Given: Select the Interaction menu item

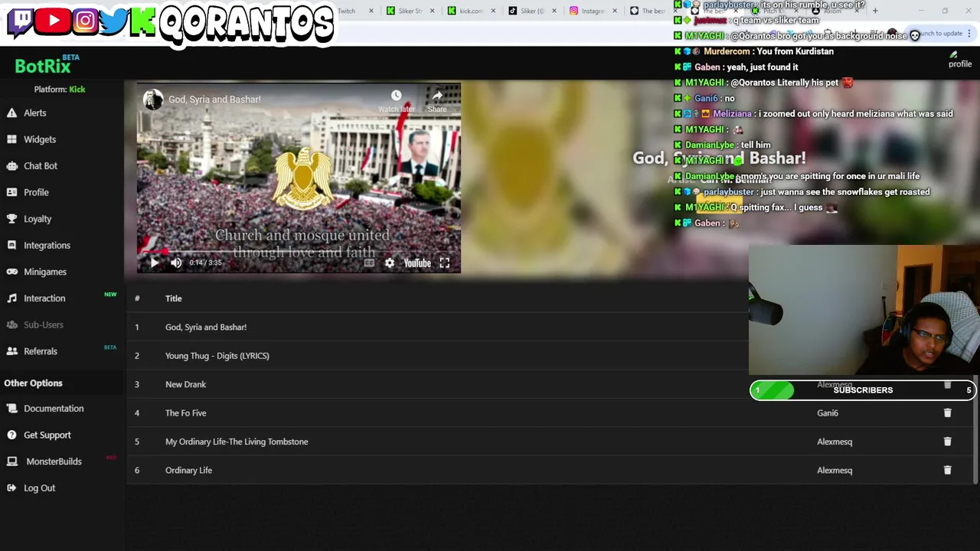Looking at the screenshot, I should point(44,298).
